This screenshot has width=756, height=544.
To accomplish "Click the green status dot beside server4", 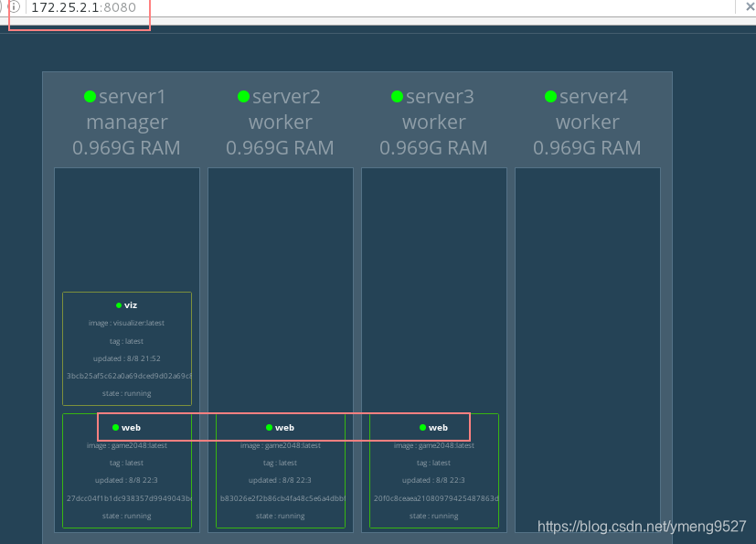I will tap(550, 96).
